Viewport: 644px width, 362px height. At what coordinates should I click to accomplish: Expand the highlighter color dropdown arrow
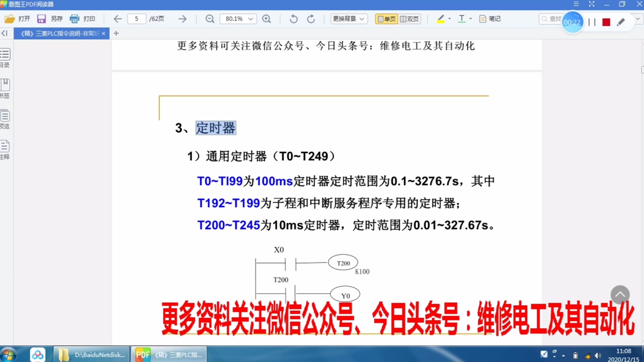coord(449,19)
